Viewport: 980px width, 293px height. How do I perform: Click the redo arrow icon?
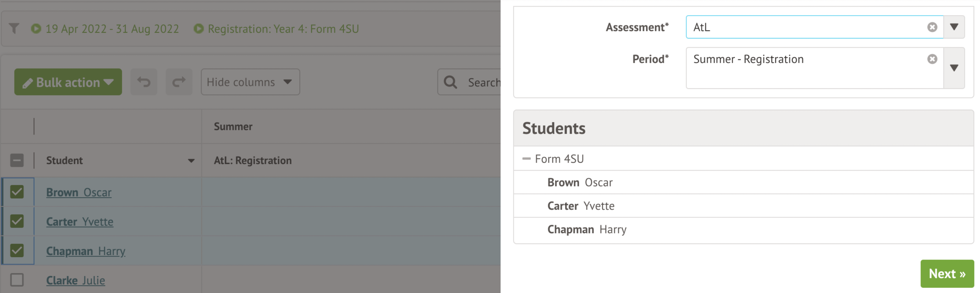(179, 82)
